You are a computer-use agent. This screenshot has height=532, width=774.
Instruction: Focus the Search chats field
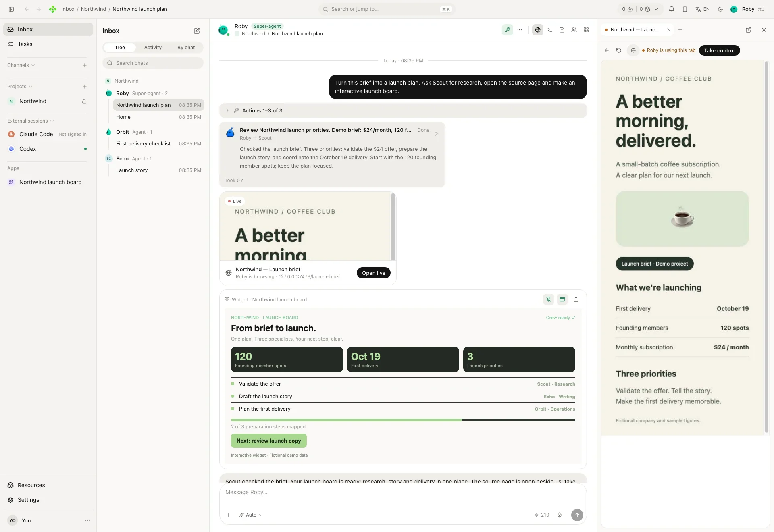pos(153,63)
